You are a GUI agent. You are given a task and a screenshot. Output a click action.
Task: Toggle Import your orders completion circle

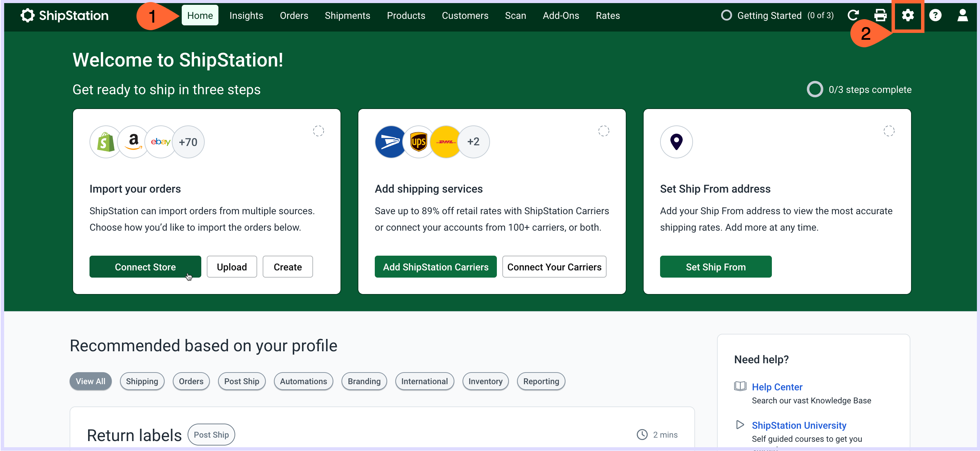tap(319, 131)
